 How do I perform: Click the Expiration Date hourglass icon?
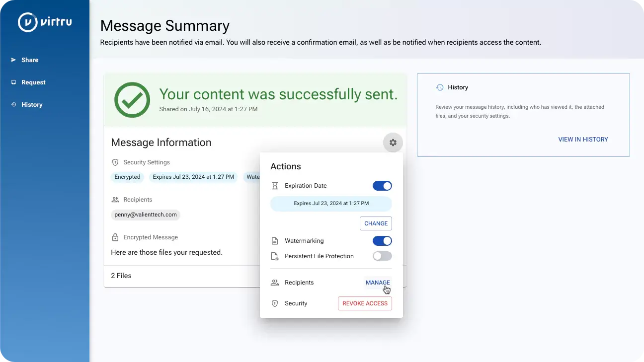coord(275,186)
